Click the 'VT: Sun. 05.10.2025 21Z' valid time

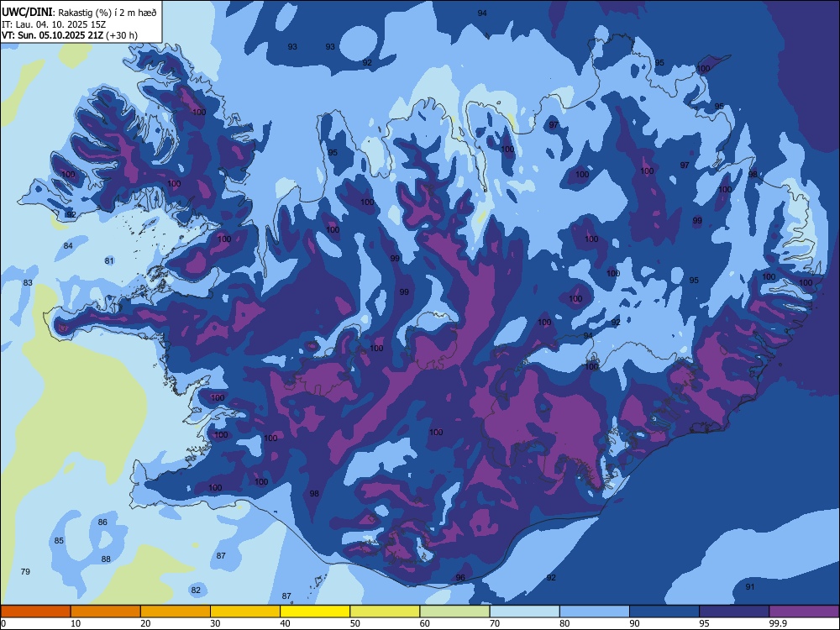pyautogui.click(x=52, y=35)
